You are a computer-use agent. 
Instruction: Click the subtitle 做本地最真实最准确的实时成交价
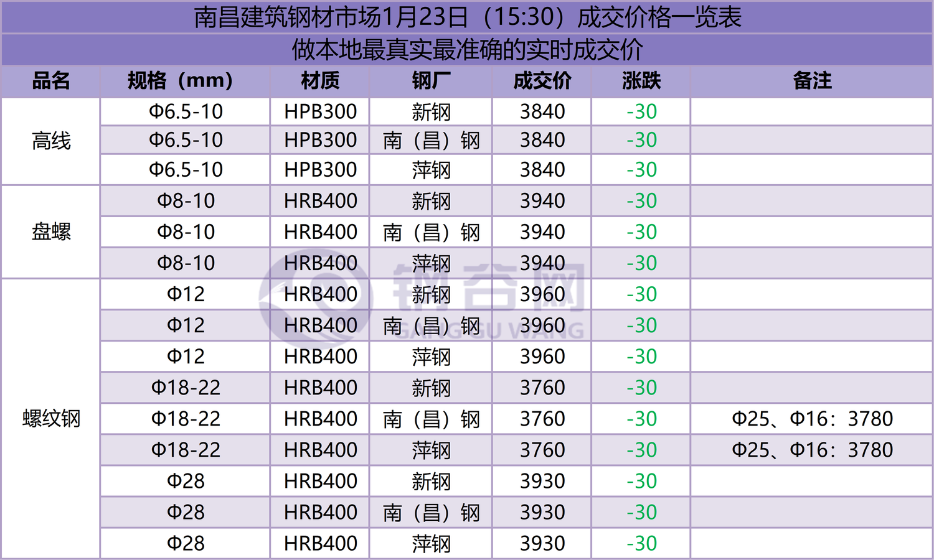(x=468, y=50)
